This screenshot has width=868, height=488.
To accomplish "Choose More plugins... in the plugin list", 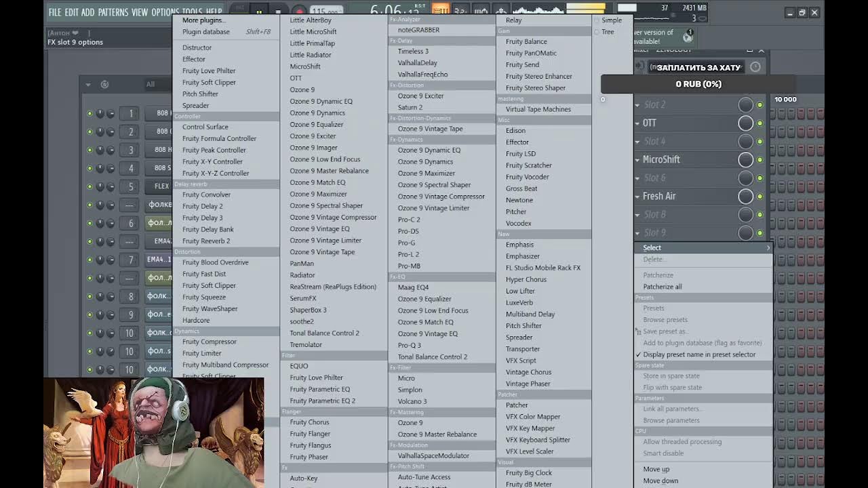I will 203,20.
